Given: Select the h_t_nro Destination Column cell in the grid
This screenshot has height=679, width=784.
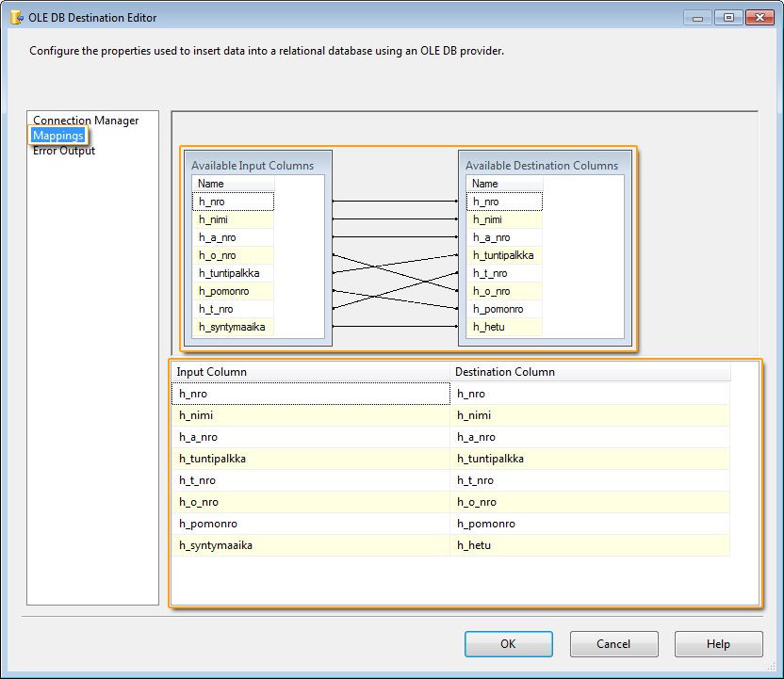Looking at the screenshot, I should [x=590, y=480].
